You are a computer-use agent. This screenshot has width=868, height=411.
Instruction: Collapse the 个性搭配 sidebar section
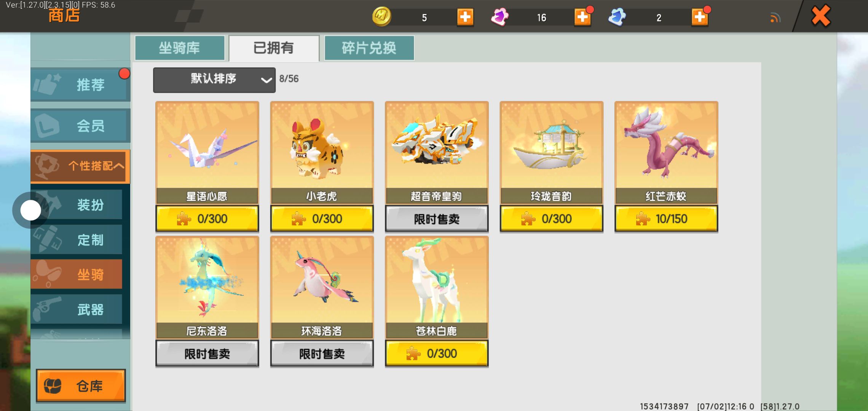point(80,166)
